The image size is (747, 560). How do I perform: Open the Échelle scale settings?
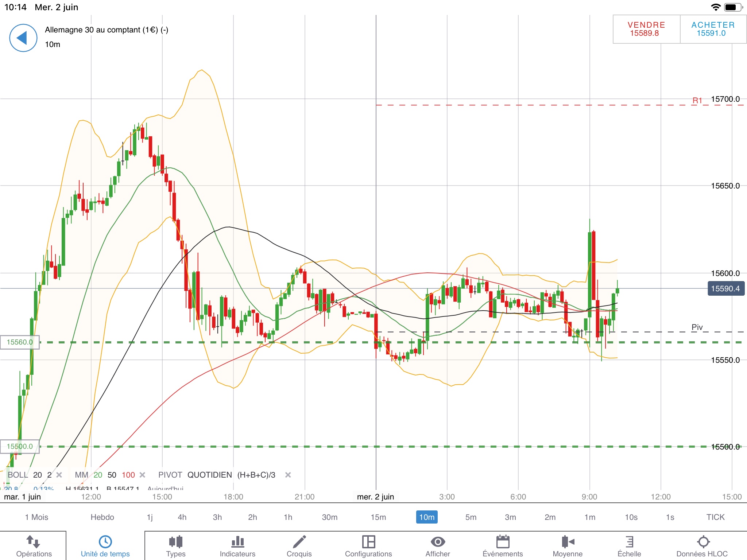point(629,546)
